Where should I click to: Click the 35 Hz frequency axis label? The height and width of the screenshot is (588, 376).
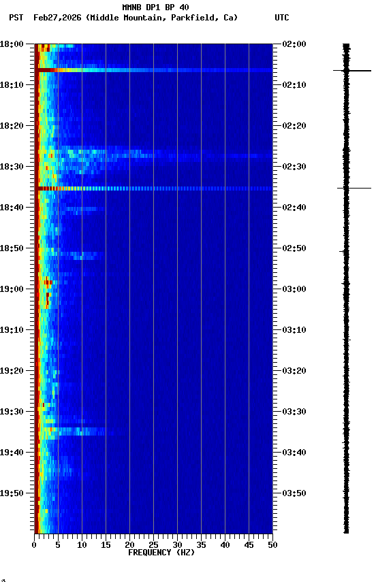201,545
